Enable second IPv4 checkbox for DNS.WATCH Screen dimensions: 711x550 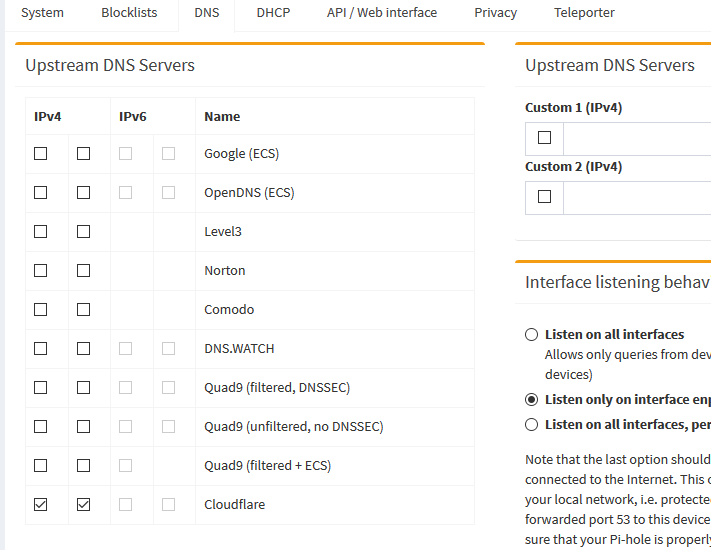click(84, 349)
